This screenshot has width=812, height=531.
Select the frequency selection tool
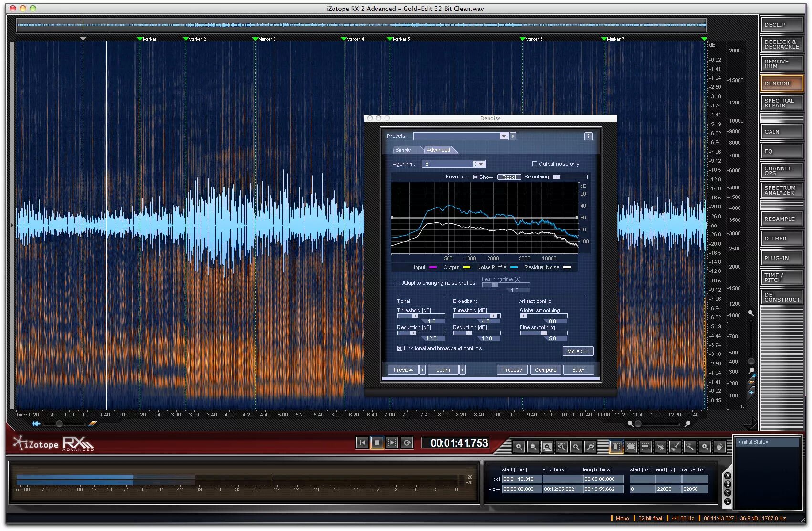click(645, 447)
